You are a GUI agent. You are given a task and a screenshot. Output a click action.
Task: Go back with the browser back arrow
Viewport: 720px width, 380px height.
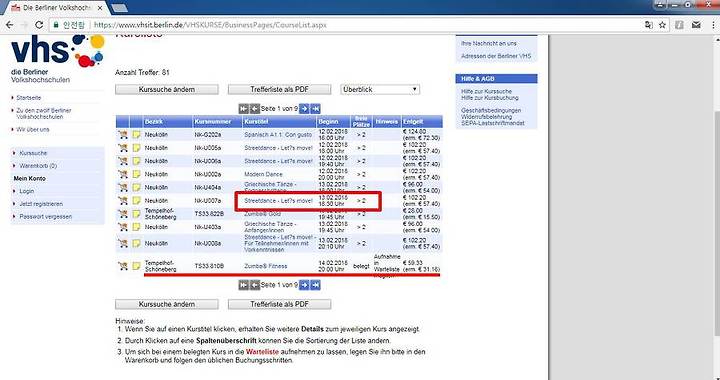[x=9, y=25]
